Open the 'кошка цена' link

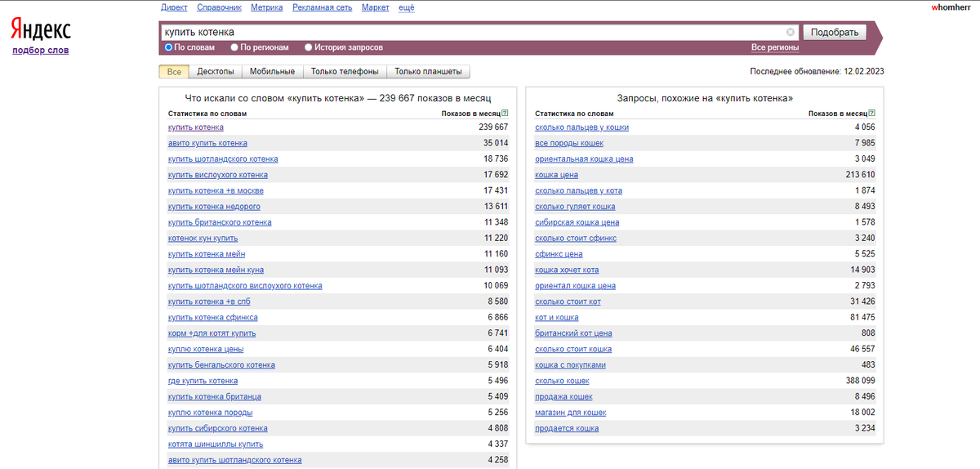pyautogui.click(x=557, y=175)
